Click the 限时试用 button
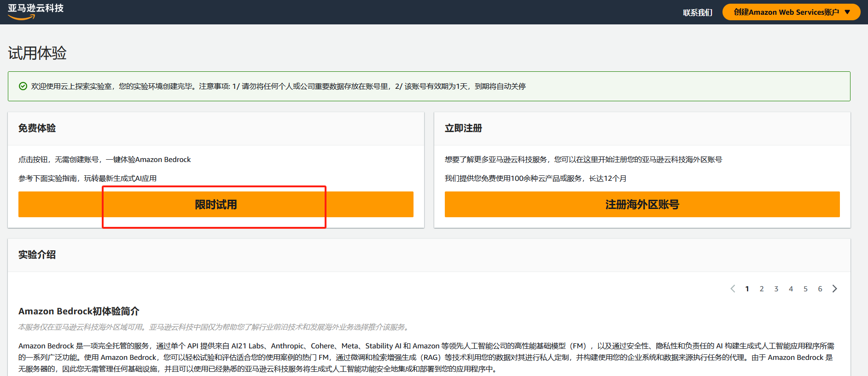Screen dimensions: 868x376 (216, 204)
